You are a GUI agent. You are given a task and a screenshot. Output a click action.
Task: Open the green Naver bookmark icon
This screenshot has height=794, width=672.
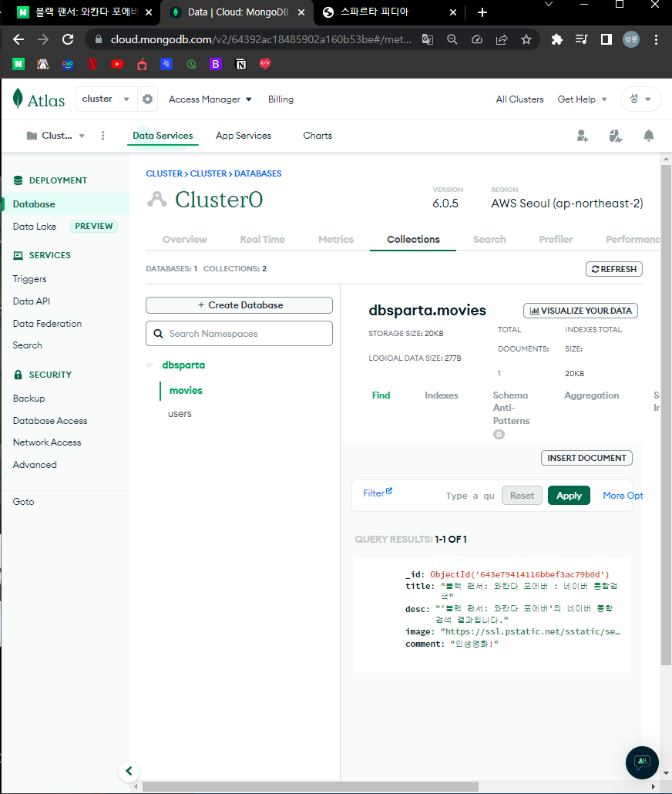click(18, 64)
